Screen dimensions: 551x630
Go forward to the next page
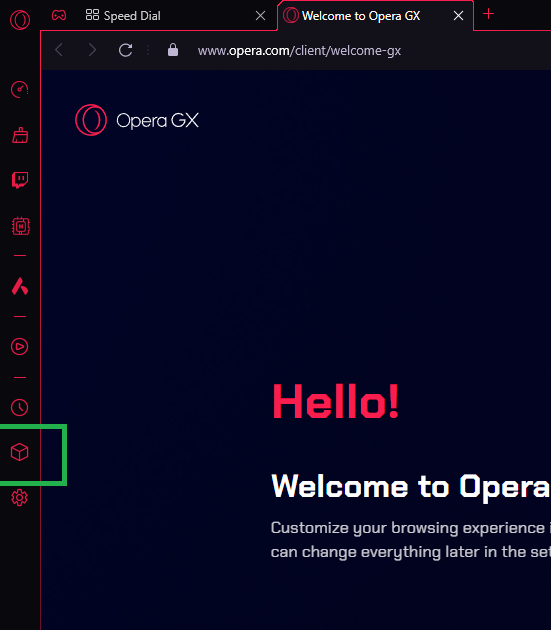(x=92, y=50)
